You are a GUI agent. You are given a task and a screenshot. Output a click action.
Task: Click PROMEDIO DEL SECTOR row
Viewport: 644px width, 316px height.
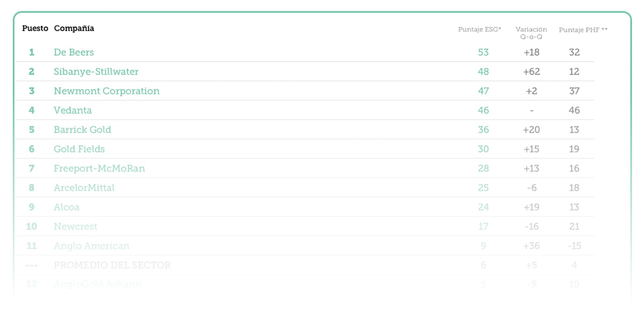coord(305,265)
